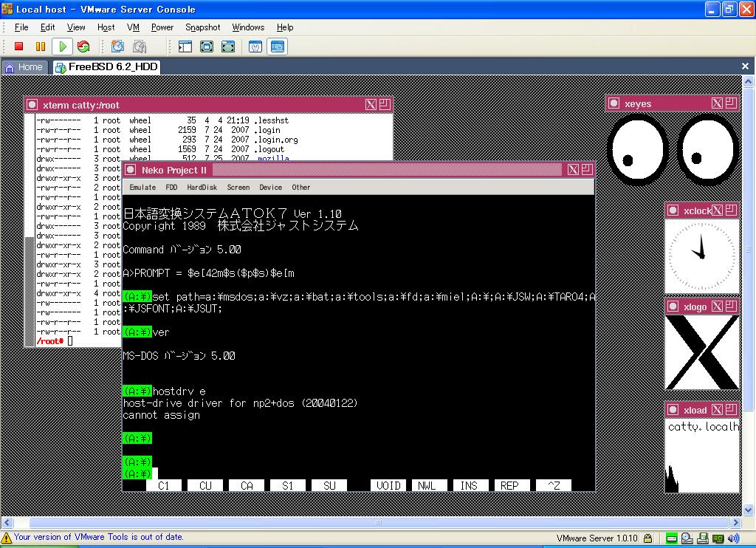Open the Host menu
This screenshot has height=548, width=756.
coord(106,27)
